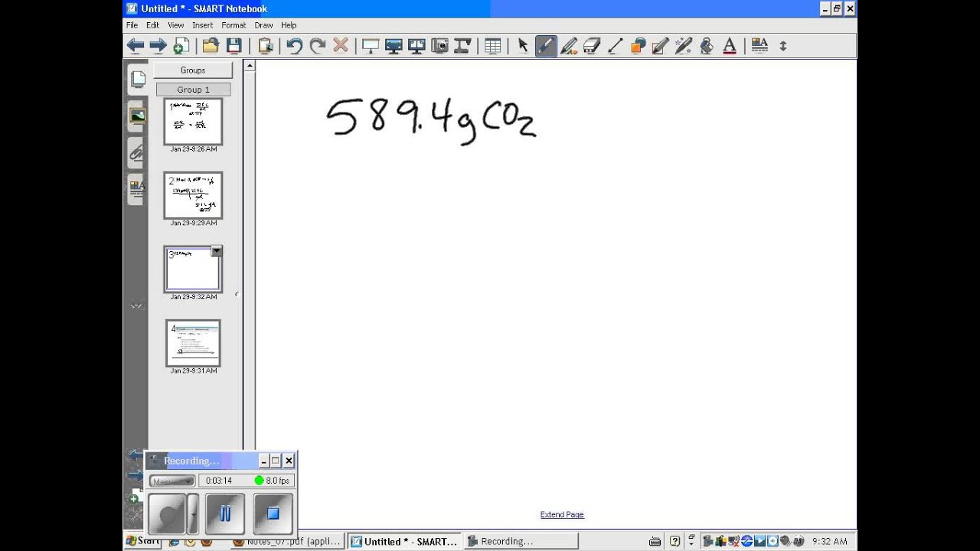This screenshot has width=980, height=551.
Task: Open record button options arrow
Action: tap(192, 514)
